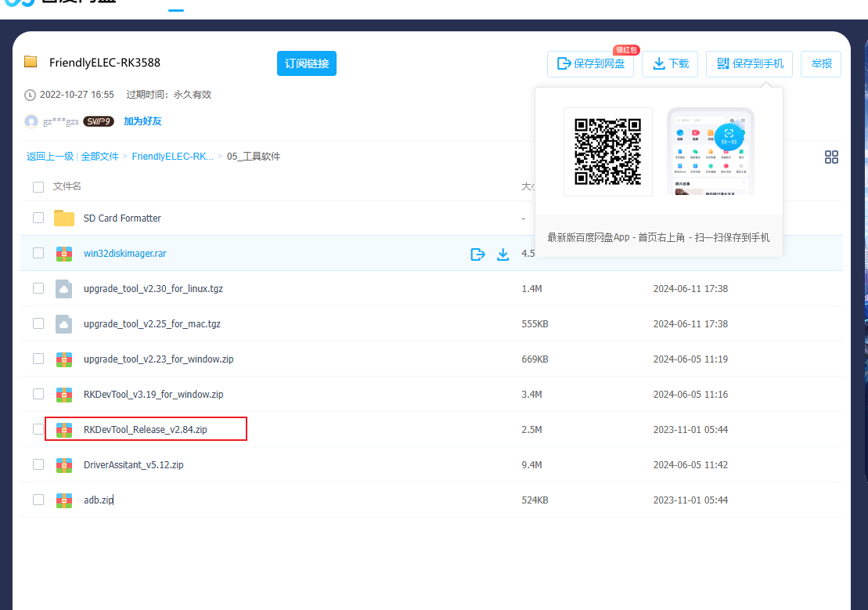868x610 pixels.
Task: Click date 2023-11-01 05:44 of adb.zip
Action: point(690,500)
